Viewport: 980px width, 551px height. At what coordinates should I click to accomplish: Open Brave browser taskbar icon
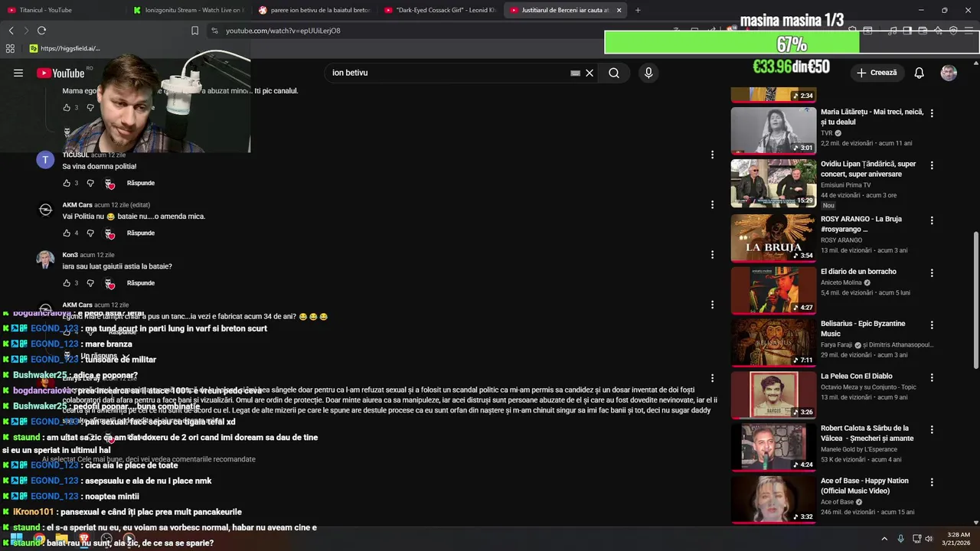[84, 539]
